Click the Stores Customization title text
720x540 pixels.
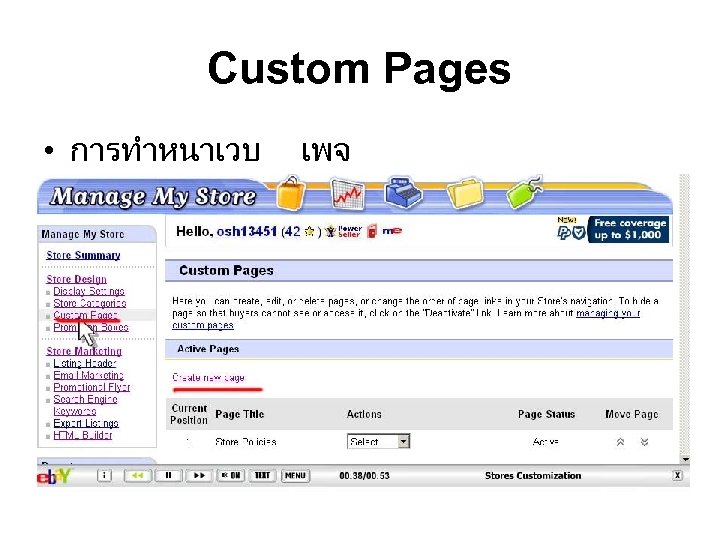click(533, 476)
